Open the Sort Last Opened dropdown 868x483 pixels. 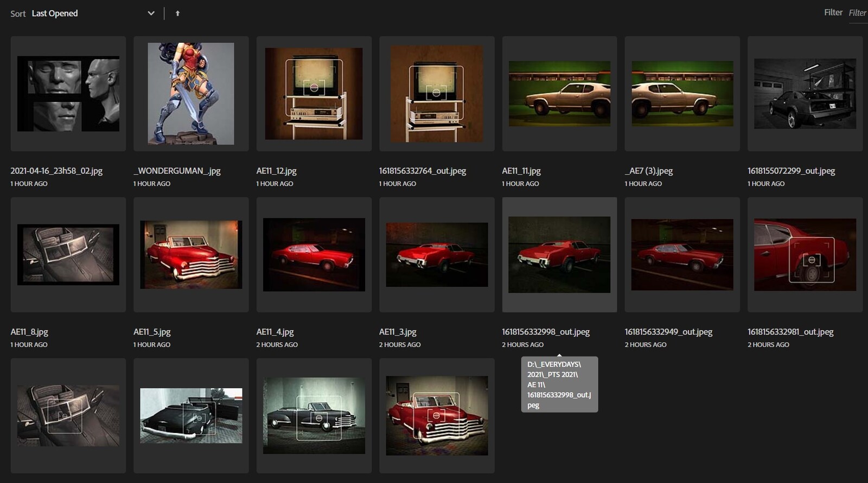93,14
